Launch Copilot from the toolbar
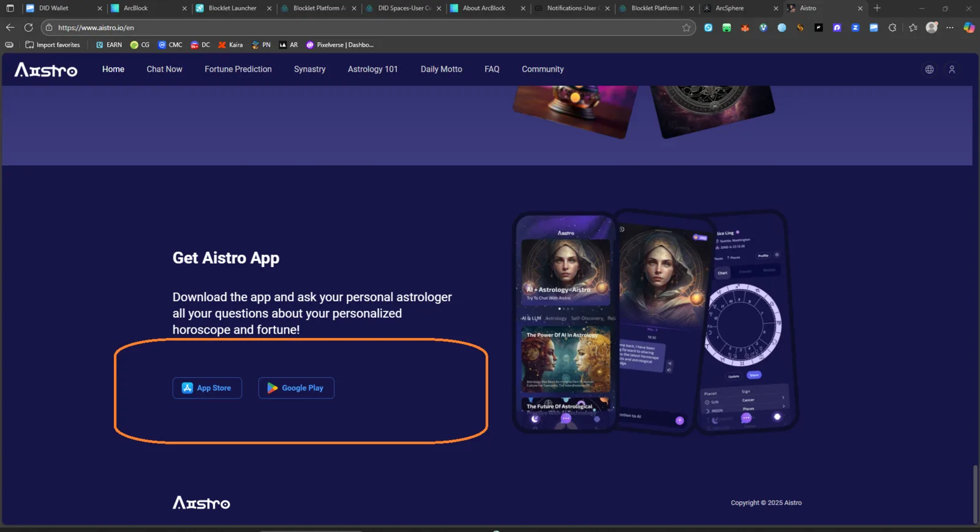This screenshot has height=532, width=980. click(969, 28)
